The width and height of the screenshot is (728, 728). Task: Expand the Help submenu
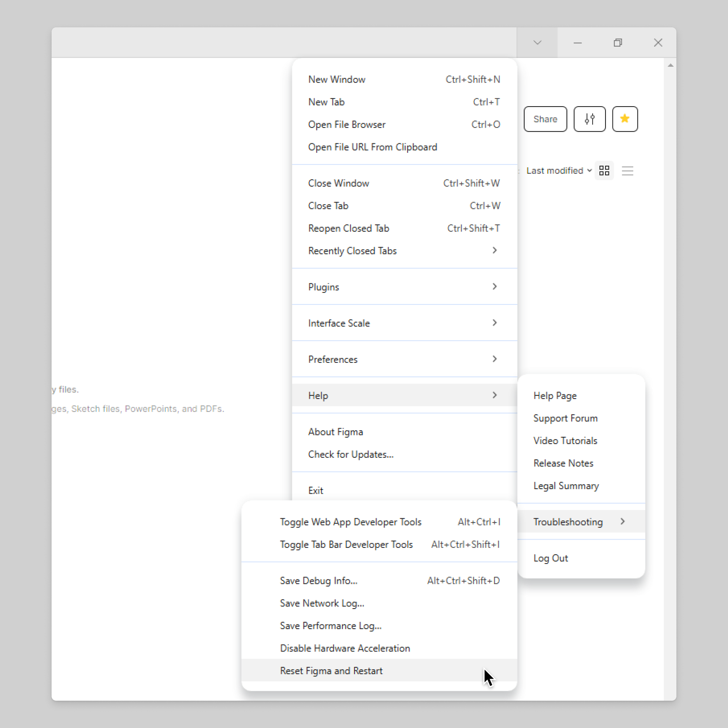pos(404,395)
